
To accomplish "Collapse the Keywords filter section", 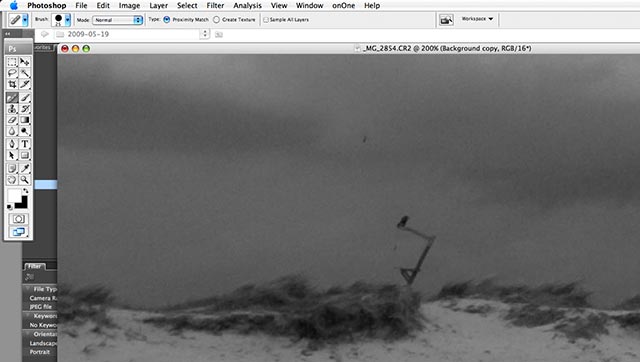I will pos(28,316).
